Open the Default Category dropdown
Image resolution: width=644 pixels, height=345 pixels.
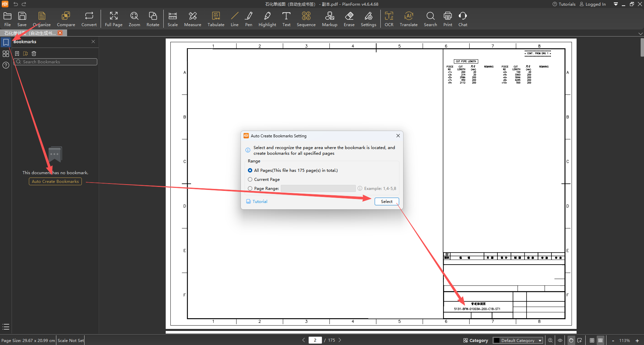[x=518, y=340]
